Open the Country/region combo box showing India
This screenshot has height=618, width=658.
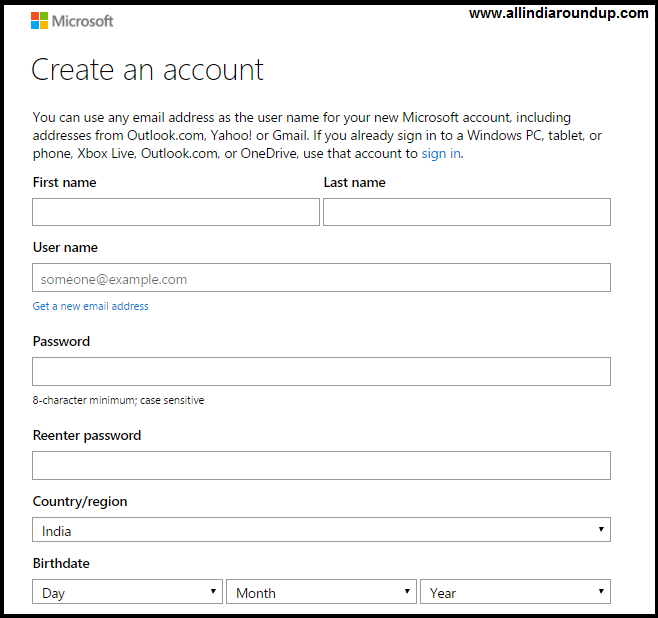tap(321, 529)
